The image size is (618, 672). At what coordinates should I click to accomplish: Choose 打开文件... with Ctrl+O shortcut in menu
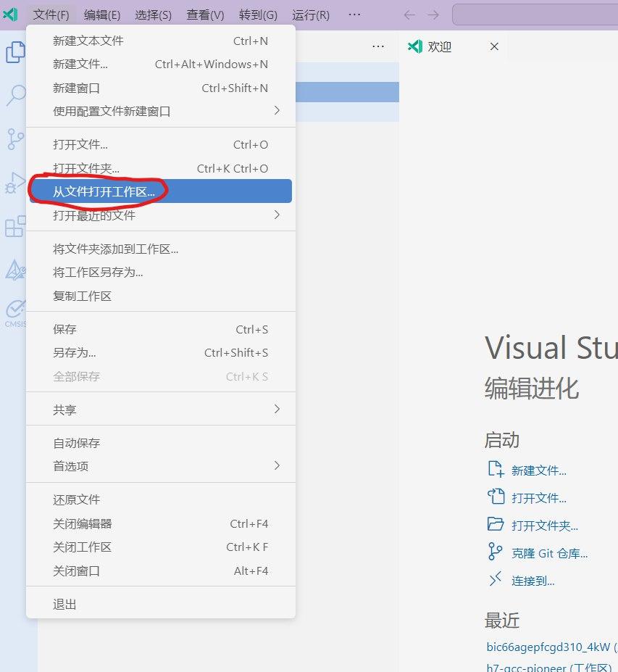click(x=161, y=145)
